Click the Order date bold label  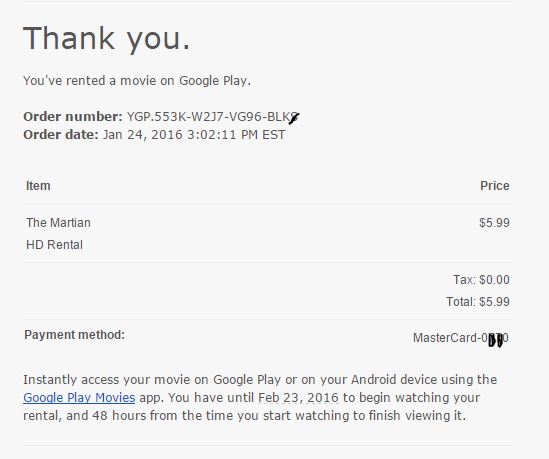61,135
